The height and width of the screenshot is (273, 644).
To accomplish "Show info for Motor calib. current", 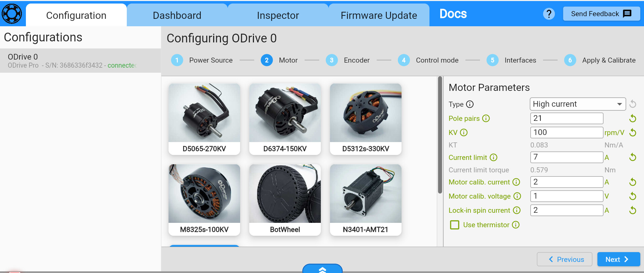I will point(516,182).
